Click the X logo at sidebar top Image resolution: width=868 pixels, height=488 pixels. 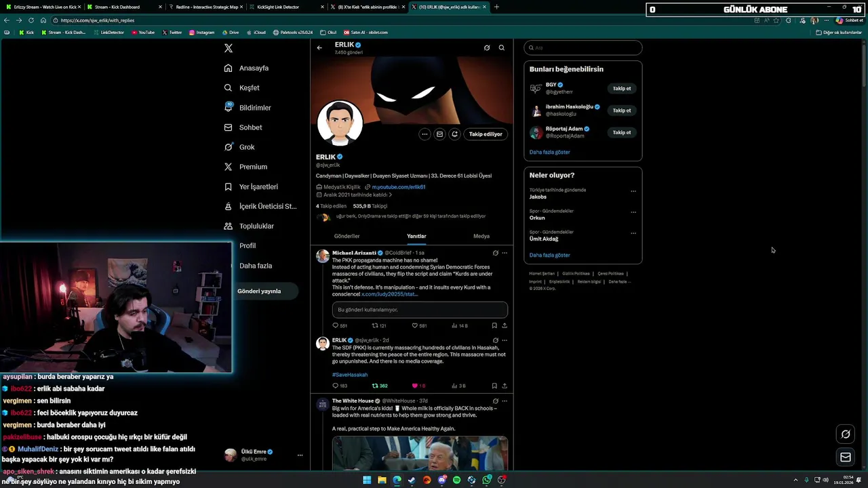click(x=229, y=48)
